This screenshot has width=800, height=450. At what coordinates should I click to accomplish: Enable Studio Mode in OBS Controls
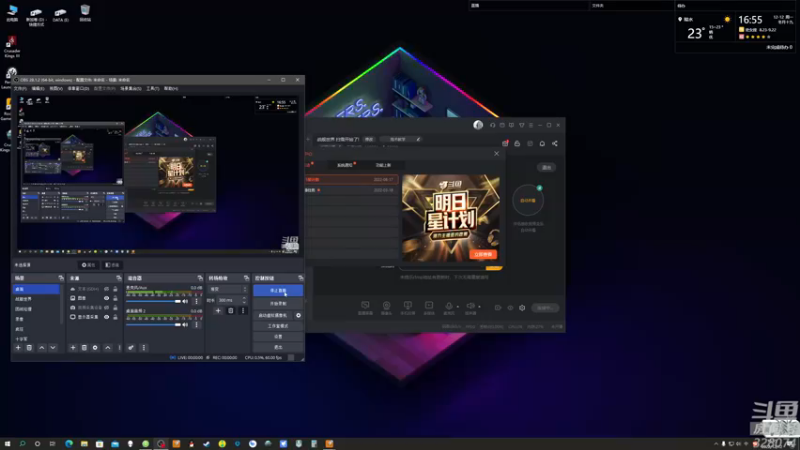point(278,326)
